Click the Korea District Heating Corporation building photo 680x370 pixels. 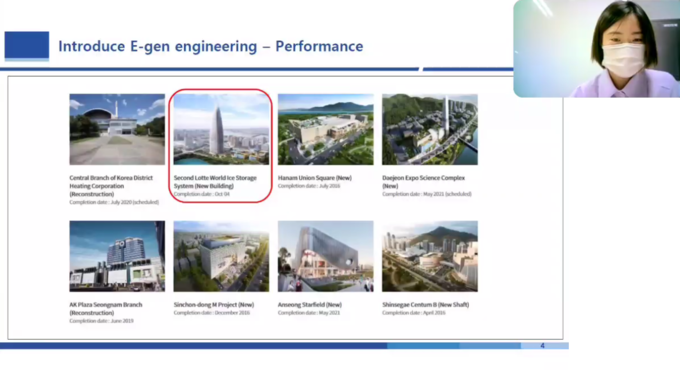point(117,129)
